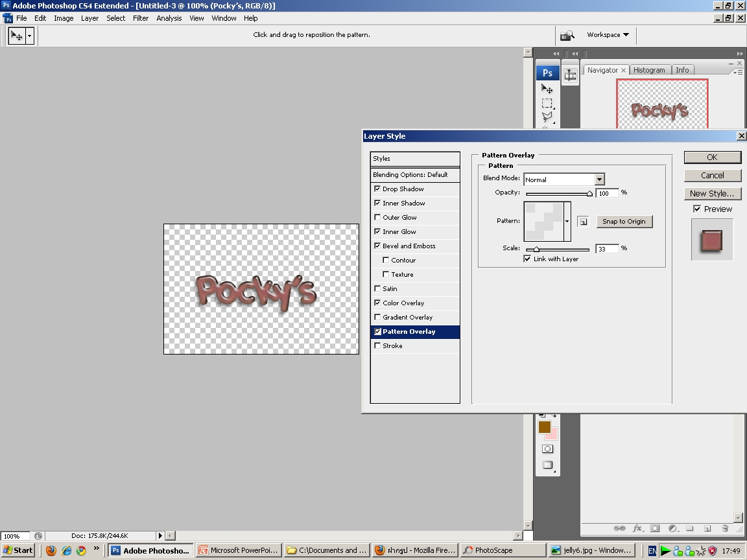Collapse the right panels with double arrows
This screenshot has height=560, width=747.
(x=739, y=53)
